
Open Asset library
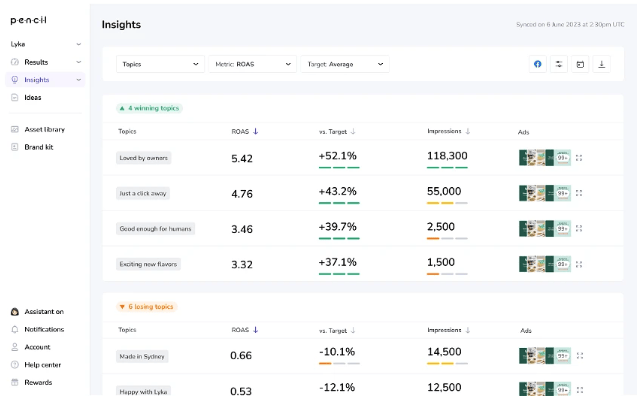pyautogui.click(x=45, y=129)
